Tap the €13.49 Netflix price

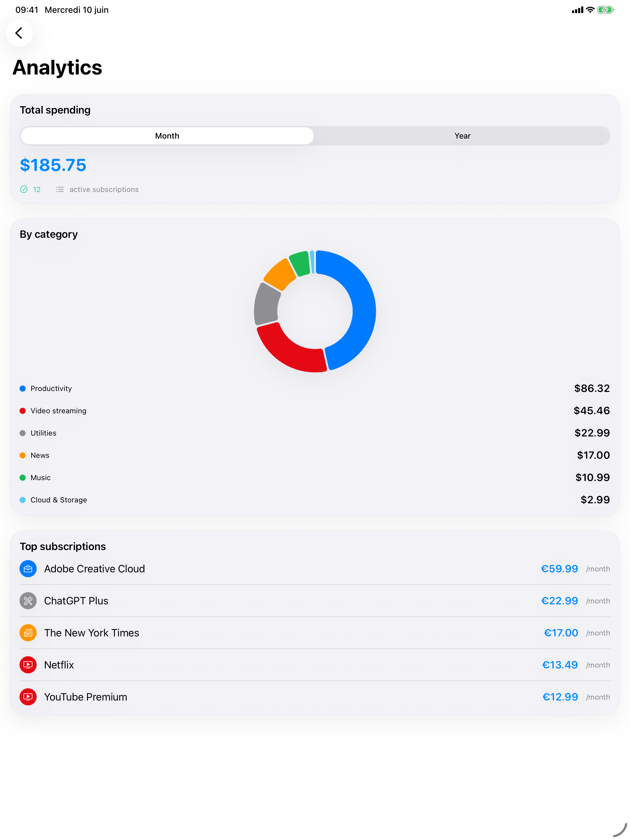(x=560, y=665)
